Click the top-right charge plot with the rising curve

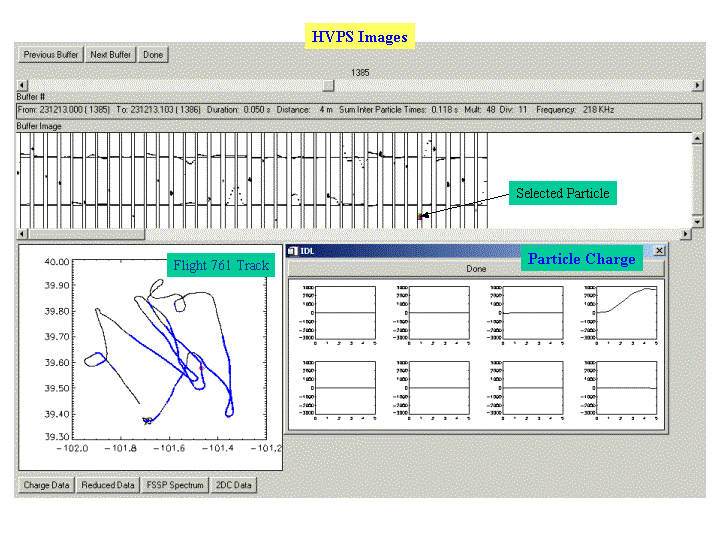click(627, 313)
